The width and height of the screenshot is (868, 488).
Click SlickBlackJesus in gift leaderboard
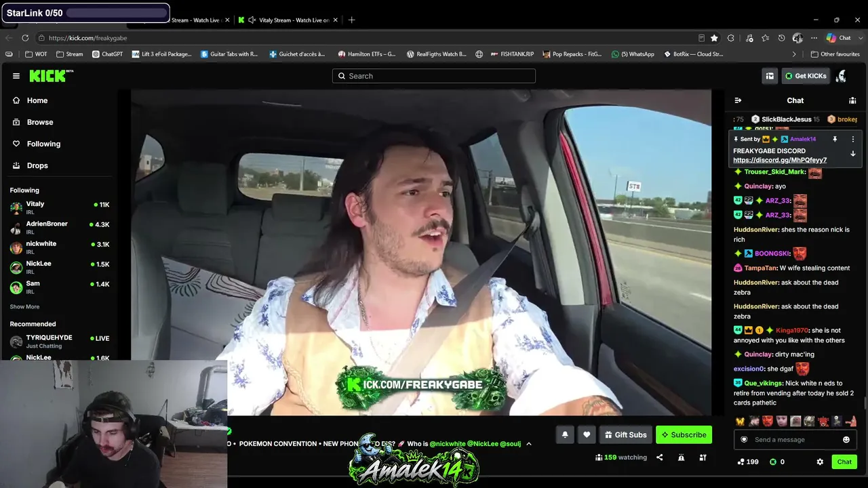coord(787,119)
